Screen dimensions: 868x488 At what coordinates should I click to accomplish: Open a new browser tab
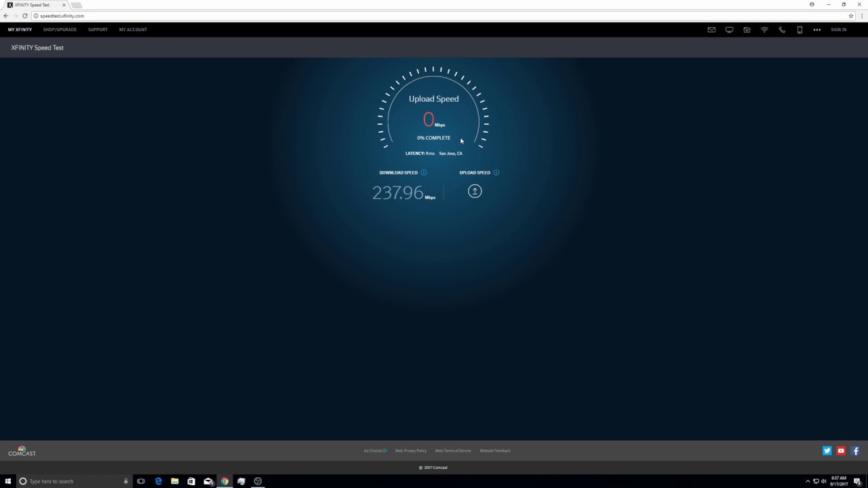[x=77, y=5]
